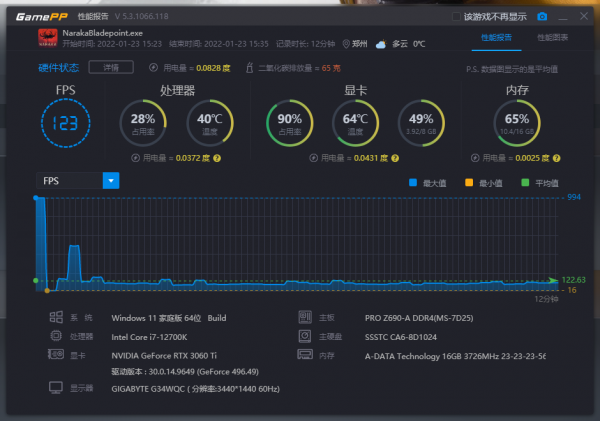The width and height of the screenshot is (600, 421).
Task: Click the FPS 123 circular gauge
Action: (x=65, y=123)
